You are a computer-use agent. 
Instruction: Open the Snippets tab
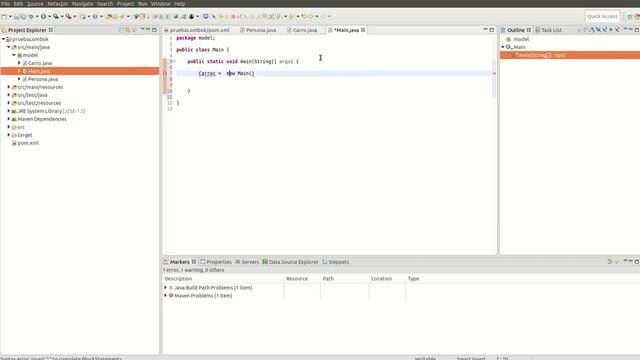(x=336, y=262)
